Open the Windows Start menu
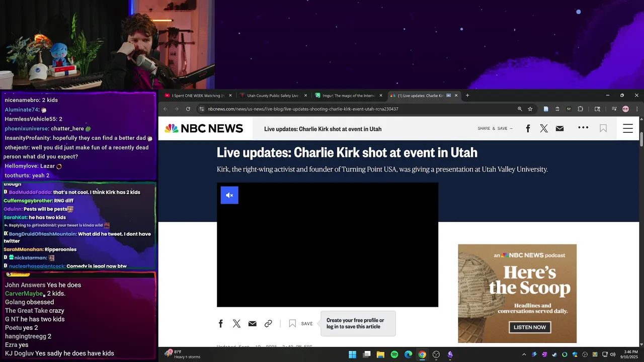The image size is (644, 362). (352, 354)
